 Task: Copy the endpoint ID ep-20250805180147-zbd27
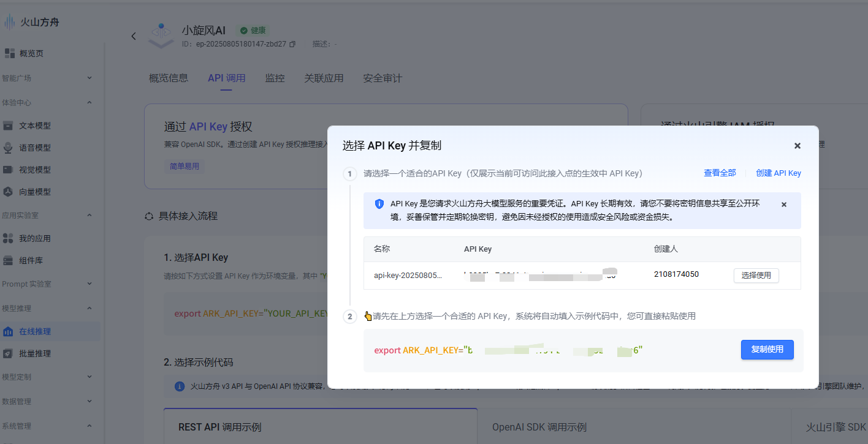(x=292, y=44)
